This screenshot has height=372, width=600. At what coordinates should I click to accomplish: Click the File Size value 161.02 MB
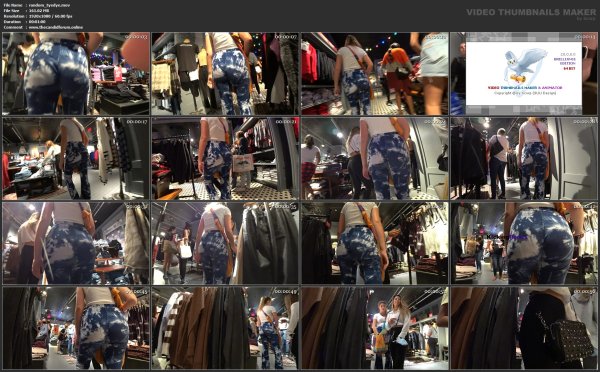[x=39, y=11]
